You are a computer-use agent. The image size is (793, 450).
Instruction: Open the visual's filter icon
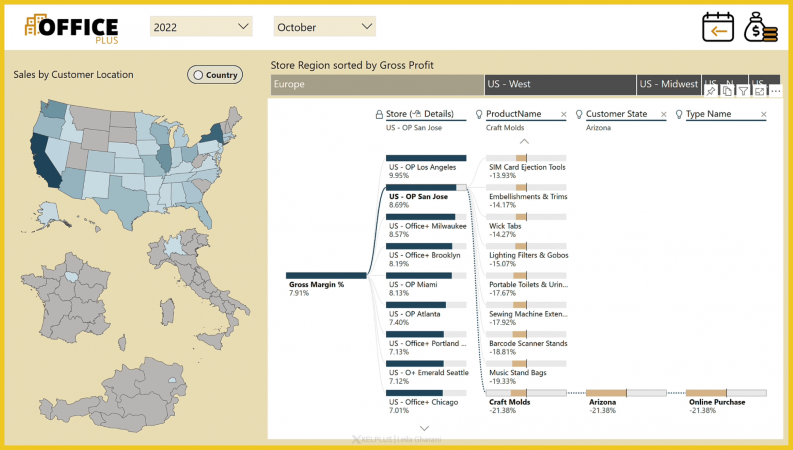[743, 90]
